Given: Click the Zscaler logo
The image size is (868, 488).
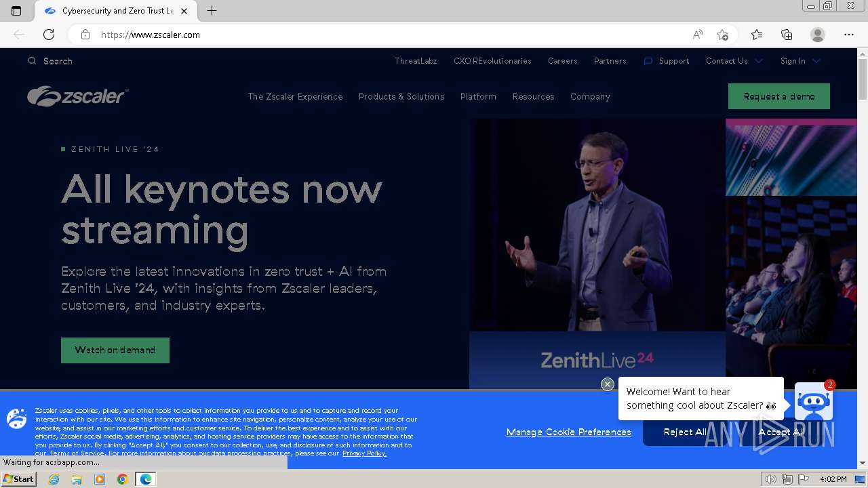Looking at the screenshot, I should [77, 96].
